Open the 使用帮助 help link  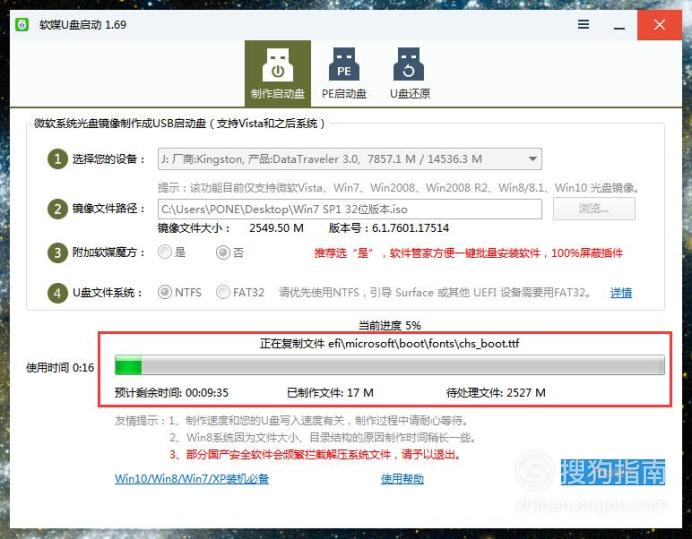pos(402,479)
